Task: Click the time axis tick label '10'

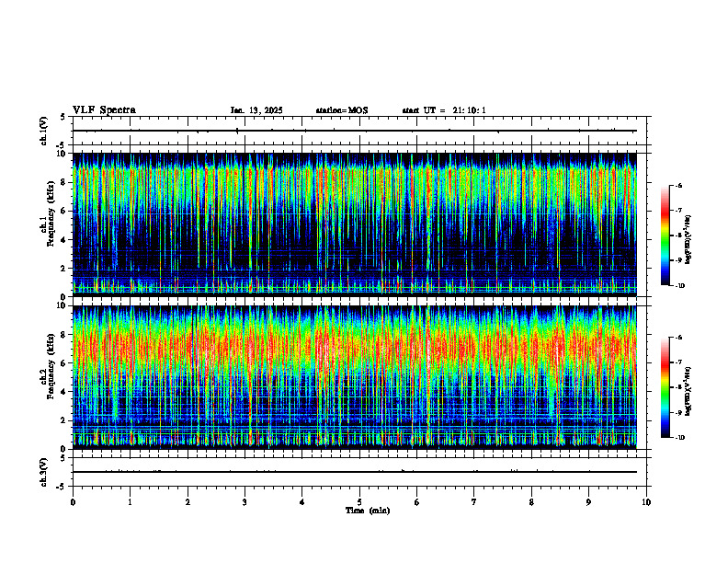Action: 646,502
